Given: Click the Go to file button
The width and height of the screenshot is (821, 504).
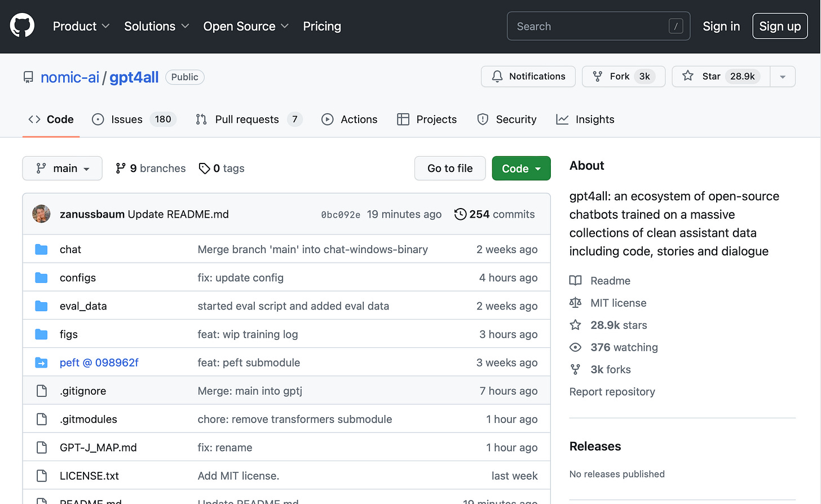Looking at the screenshot, I should (x=450, y=169).
